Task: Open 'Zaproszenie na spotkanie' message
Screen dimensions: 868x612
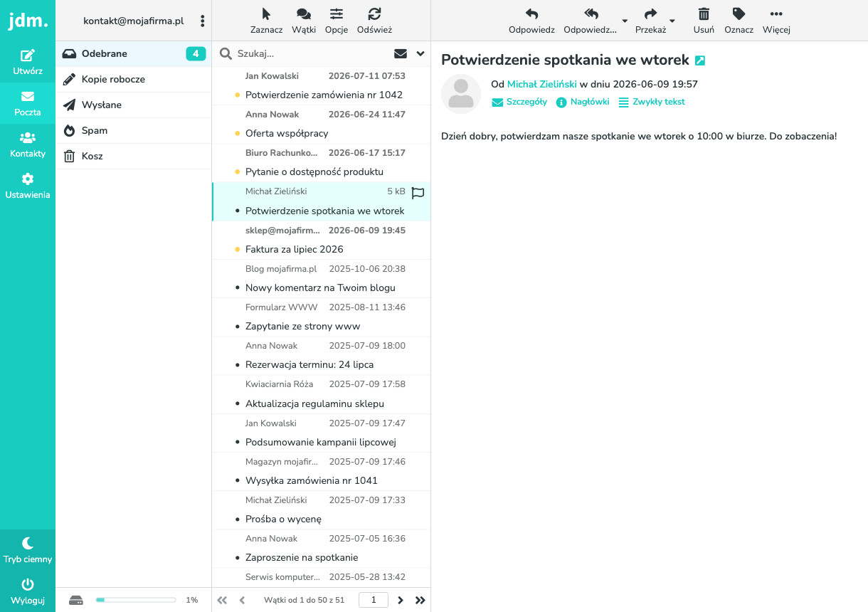Action: (322, 549)
